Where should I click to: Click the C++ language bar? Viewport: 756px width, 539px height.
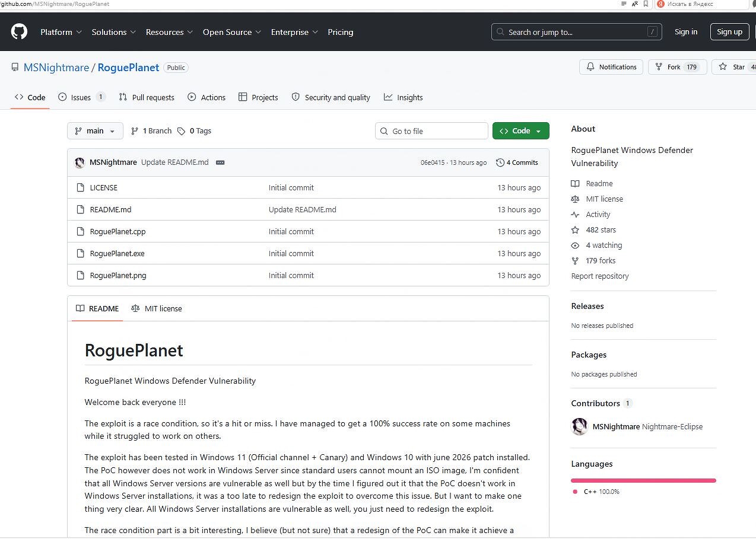643,480
